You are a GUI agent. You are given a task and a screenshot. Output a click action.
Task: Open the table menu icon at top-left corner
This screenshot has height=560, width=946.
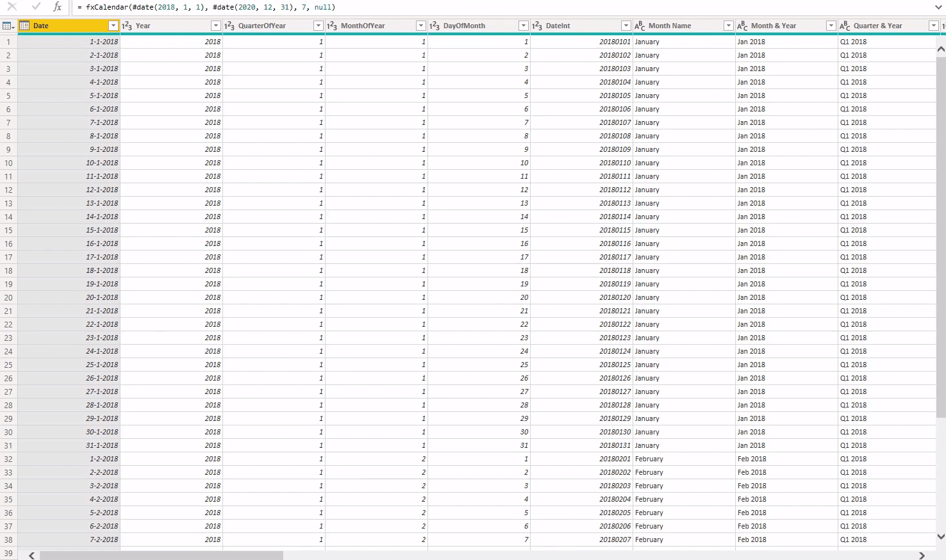pos(8,26)
